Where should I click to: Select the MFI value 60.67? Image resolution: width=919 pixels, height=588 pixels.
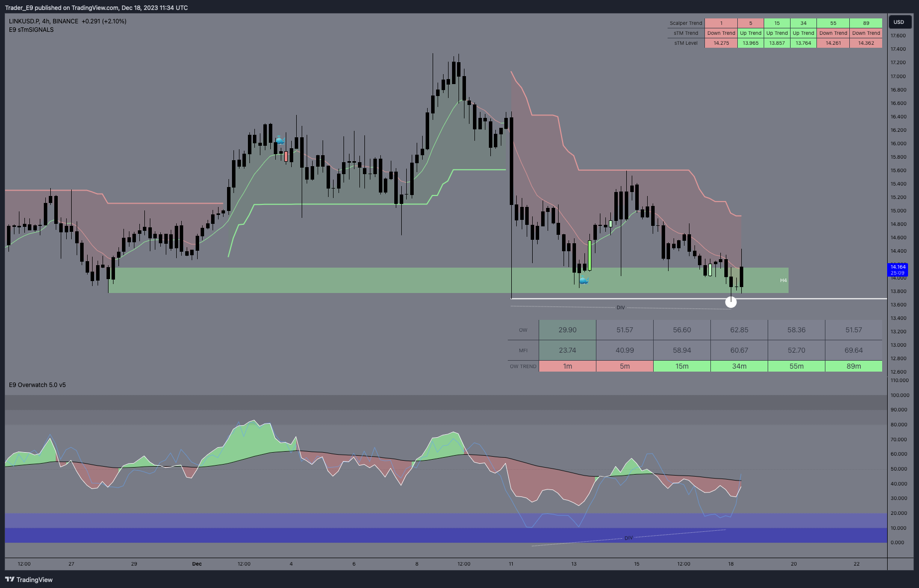(739, 350)
